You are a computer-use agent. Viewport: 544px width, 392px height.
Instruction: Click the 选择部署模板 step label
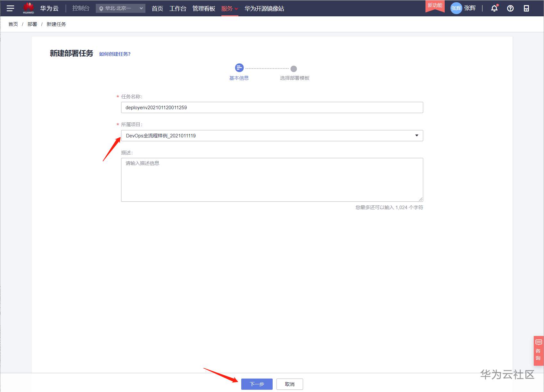[295, 78]
